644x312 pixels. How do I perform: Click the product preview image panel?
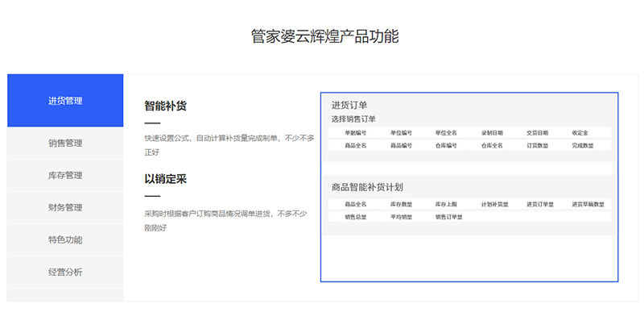(x=469, y=187)
